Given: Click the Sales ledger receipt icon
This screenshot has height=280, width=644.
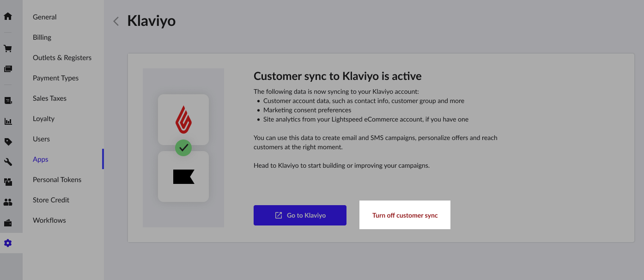Looking at the screenshot, I should point(7,100).
